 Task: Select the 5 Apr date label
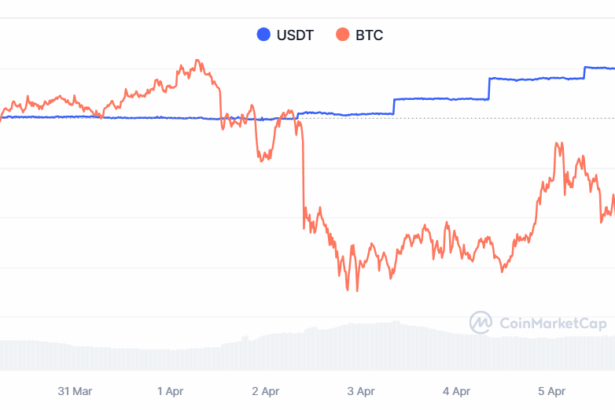(x=551, y=391)
